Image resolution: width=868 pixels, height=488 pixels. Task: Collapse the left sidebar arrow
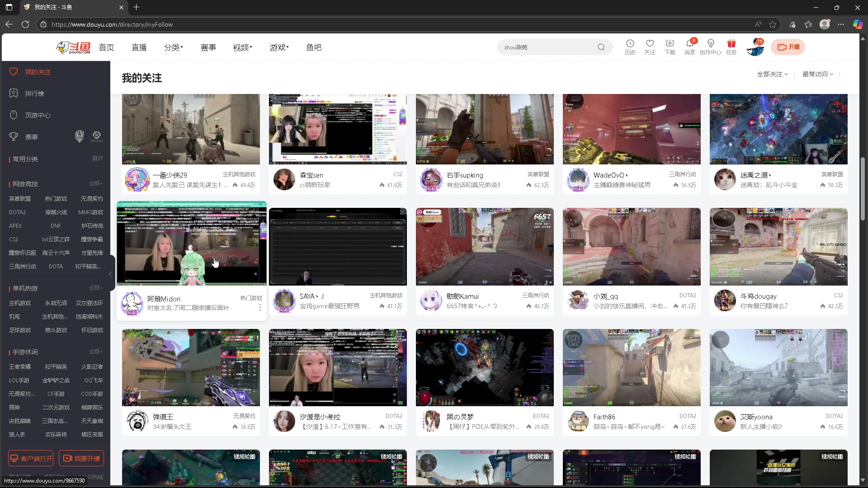[111, 274]
